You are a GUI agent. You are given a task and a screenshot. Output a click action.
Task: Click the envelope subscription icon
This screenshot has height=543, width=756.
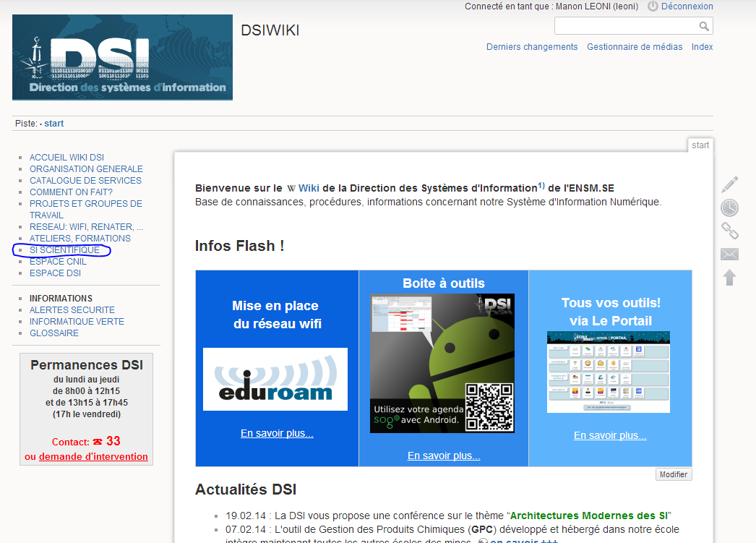(x=729, y=254)
